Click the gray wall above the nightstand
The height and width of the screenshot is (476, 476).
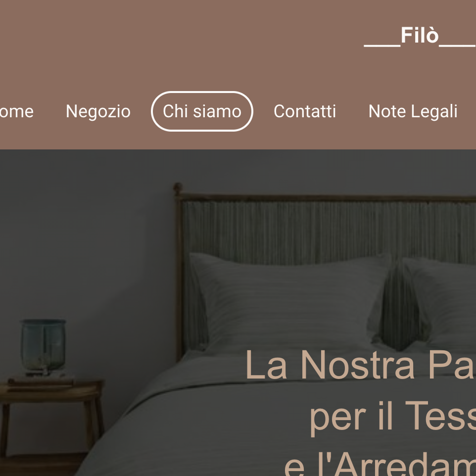pyautogui.click(x=76, y=243)
